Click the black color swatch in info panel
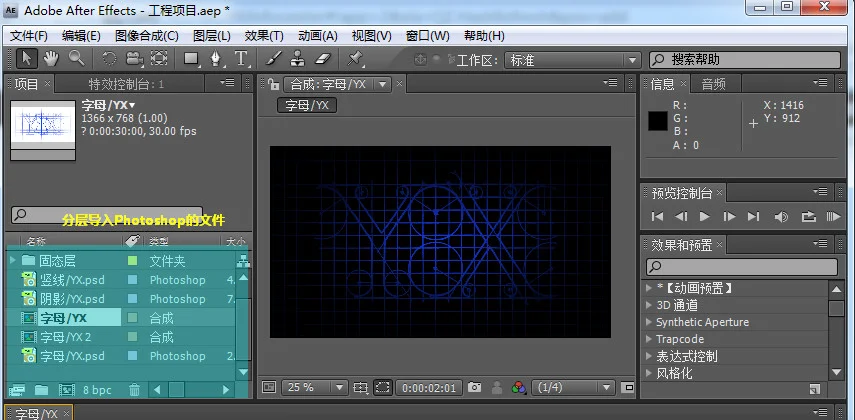 coord(658,121)
